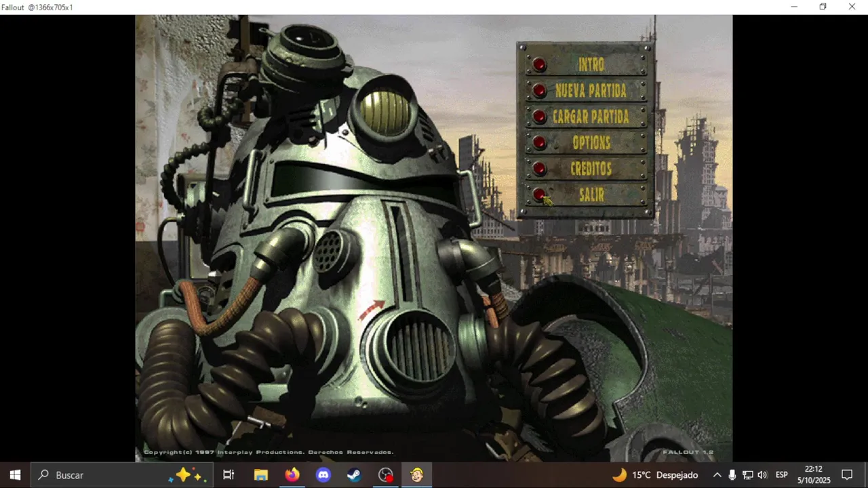The height and width of the screenshot is (488, 868).
Task: Launch Firefox from the taskbar
Action: [x=292, y=475]
